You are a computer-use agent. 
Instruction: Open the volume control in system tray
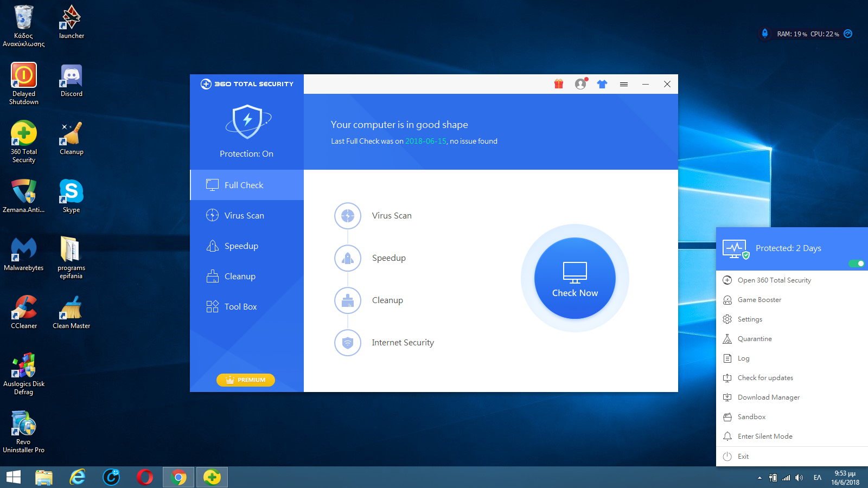(799, 478)
